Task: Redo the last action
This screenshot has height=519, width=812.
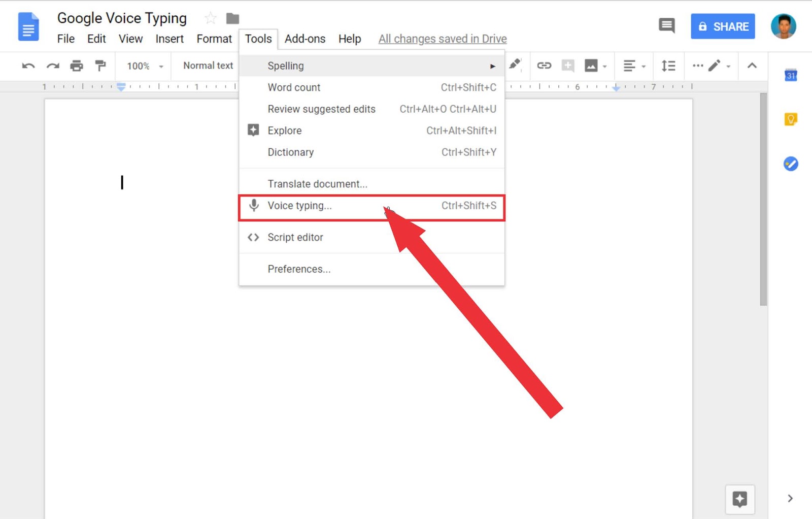Action: point(53,66)
